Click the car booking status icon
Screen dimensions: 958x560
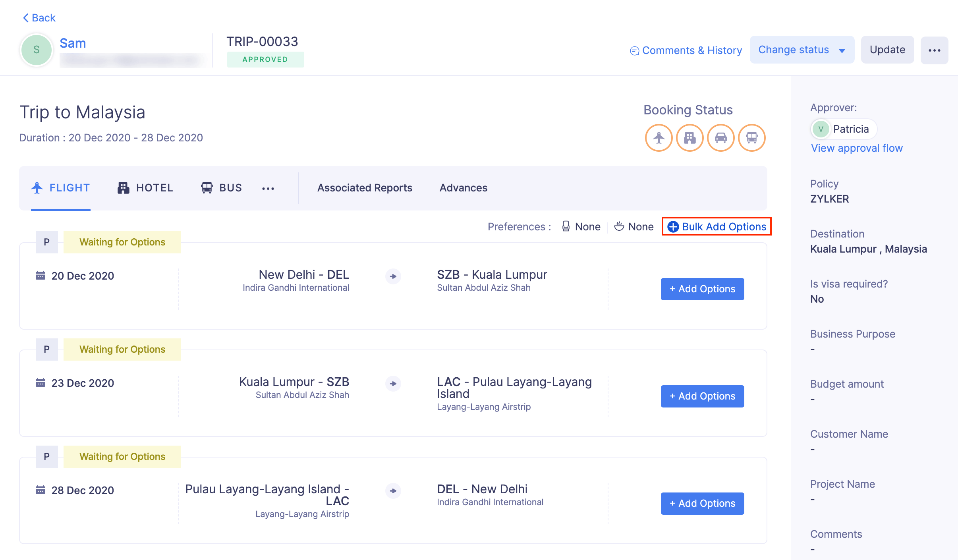tap(721, 138)
